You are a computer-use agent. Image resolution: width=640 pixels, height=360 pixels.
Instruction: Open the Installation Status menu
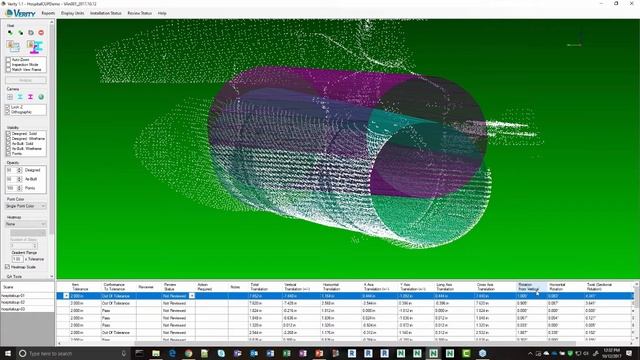coord(106,13)
